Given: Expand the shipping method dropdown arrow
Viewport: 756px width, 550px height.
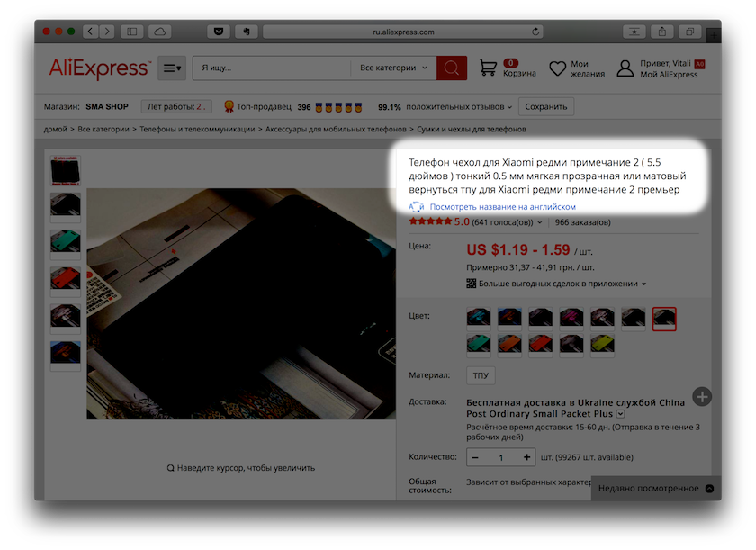Looking at the screenshot, I should (x=620, y=414).
